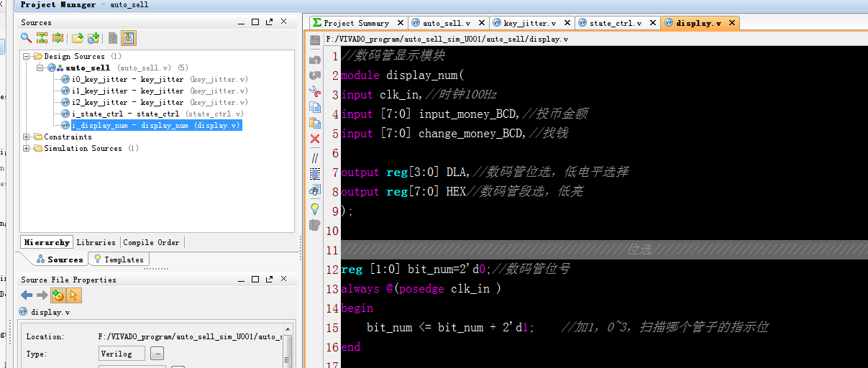Click the gear settings icon in Source File Properties
The width and height of the screenshot is (868, 368).
click(58, 295)
